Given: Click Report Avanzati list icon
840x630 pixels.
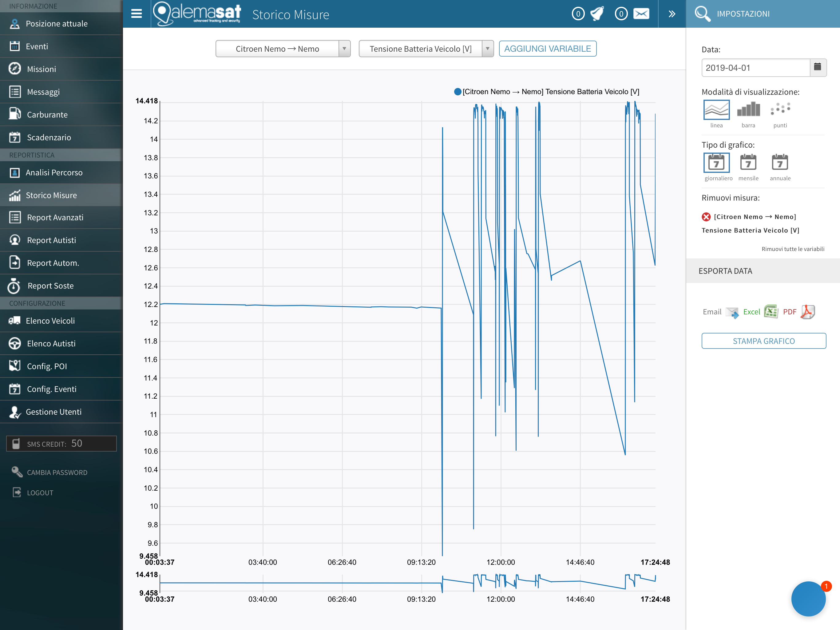Looking at the screenshot, I should 15,217.
